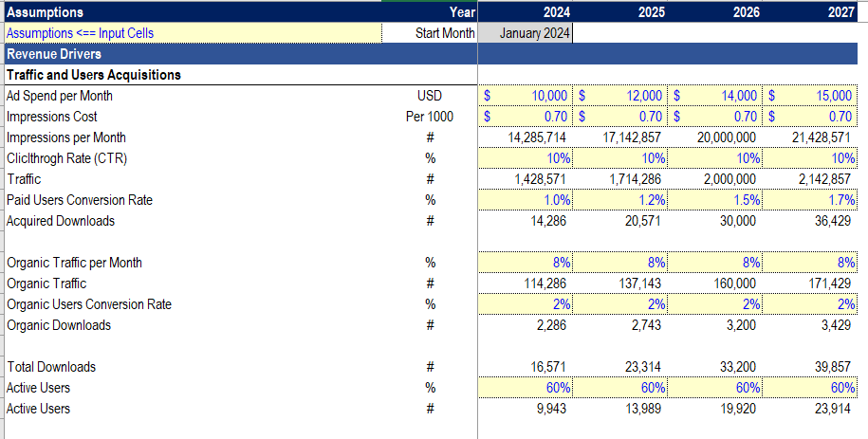Select 2026 Organic Users Conversion Rate 2%
Image resolution: width=868 pixels, height=439 pixels.
[714, 304]
